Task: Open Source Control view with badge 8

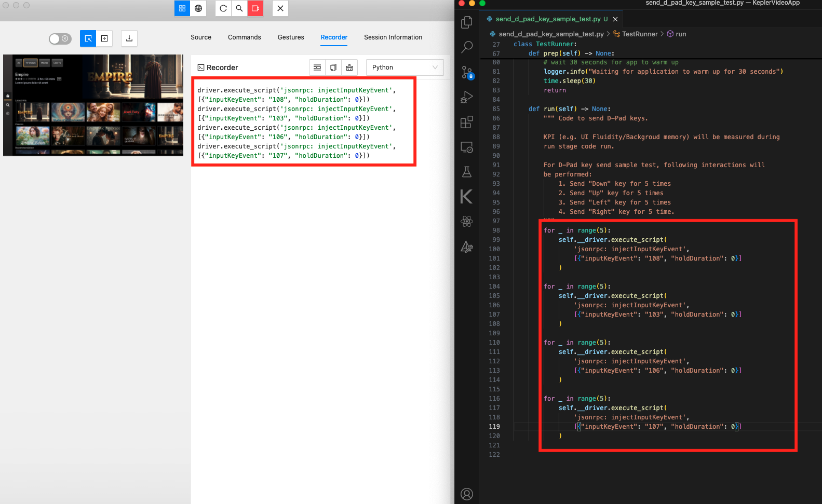Action: 467,72
